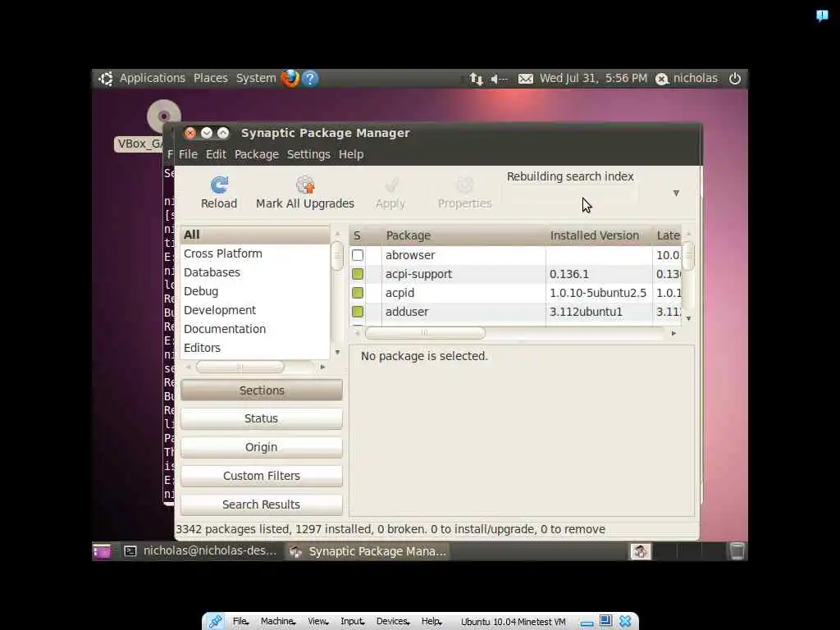This screenshot has width=840, height=630.
Task: Open the Applications menu
Action: coord(152,78)
